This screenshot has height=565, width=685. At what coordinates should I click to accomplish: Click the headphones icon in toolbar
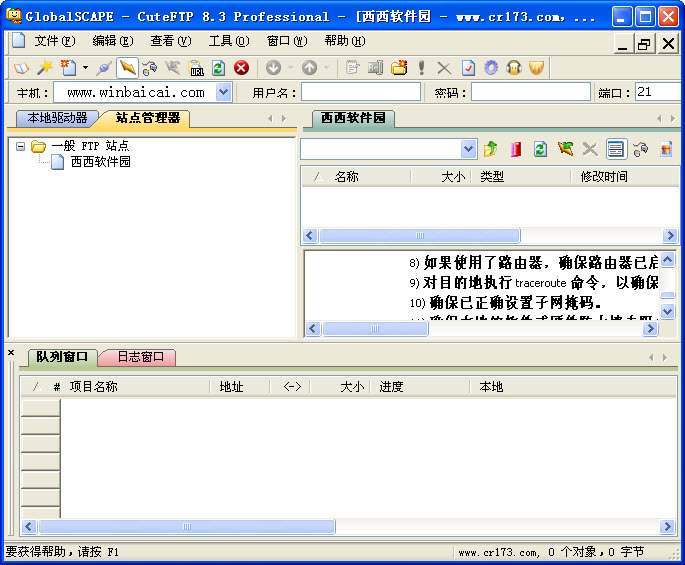514,68
